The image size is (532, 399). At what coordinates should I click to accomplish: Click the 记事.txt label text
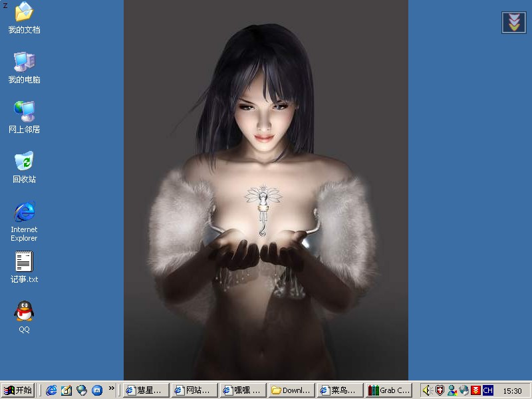[24, 279]
